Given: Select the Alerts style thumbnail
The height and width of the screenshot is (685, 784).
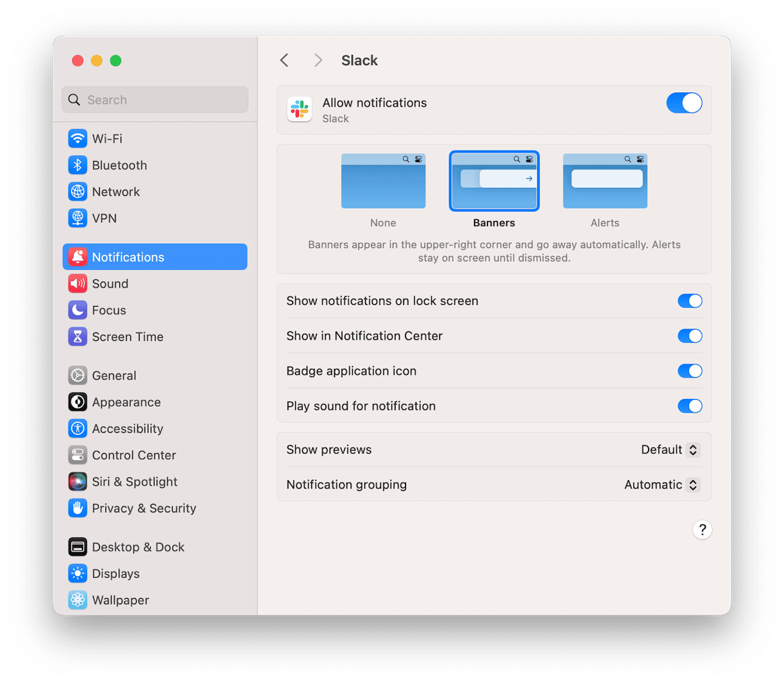Looking at the screenshot, I should pyautogui.click(x=605, y=181).
